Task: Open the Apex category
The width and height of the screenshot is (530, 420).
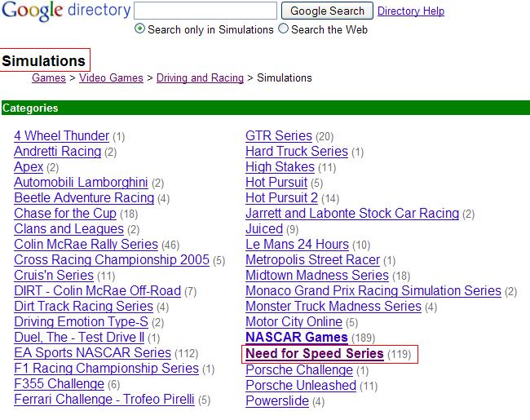Action: point(29,167)
